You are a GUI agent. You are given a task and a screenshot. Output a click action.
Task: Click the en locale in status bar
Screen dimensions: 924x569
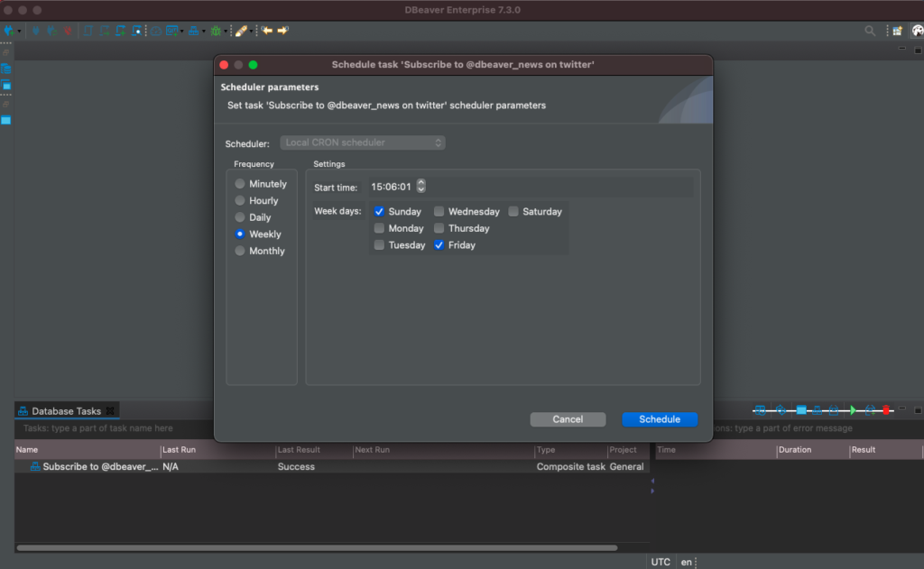pyautogui.click(x=687, y=562)
